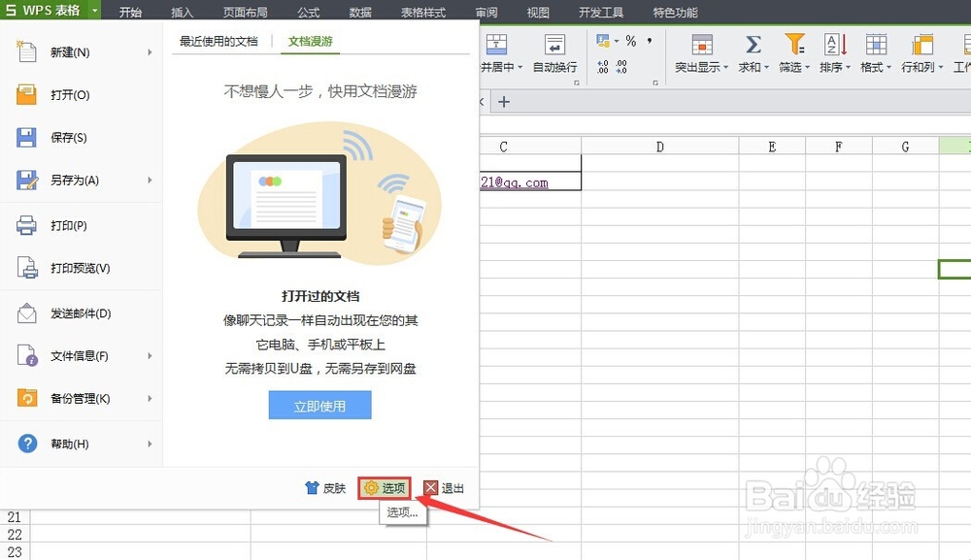This screenshot has height=560, width=971.
Task: Click the 立即使用 button
Action: [x=319, y=405]
